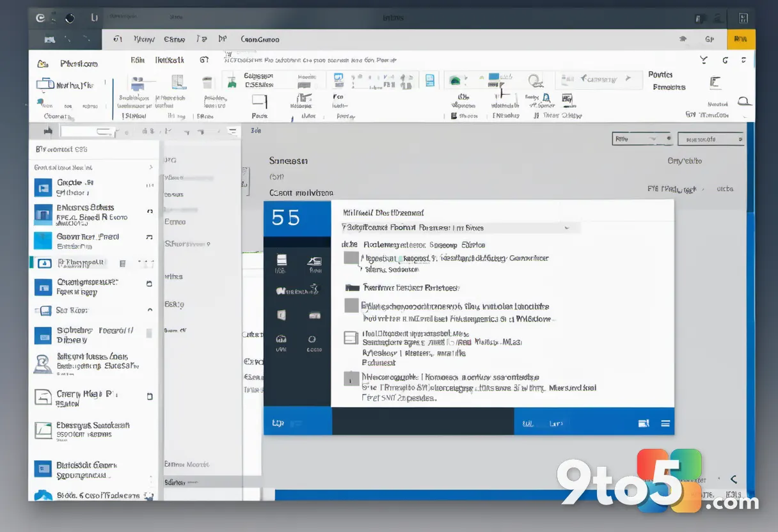
Task: Collapse the left panel section with the up chevron
Action: (x=150, y=310)
